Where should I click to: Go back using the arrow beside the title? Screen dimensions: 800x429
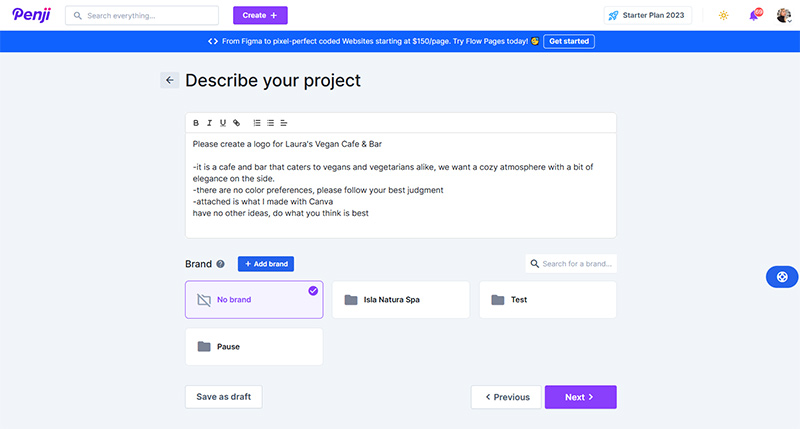point(169,80)
